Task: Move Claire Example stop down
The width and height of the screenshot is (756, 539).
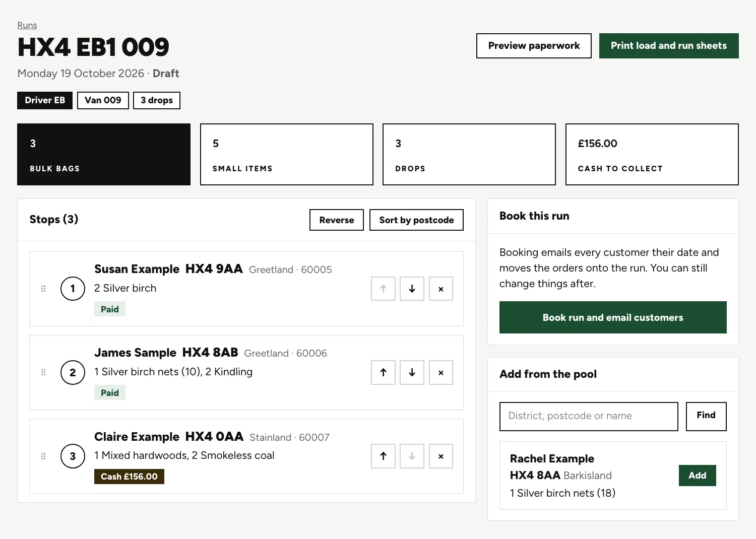Action: point(412,456)
